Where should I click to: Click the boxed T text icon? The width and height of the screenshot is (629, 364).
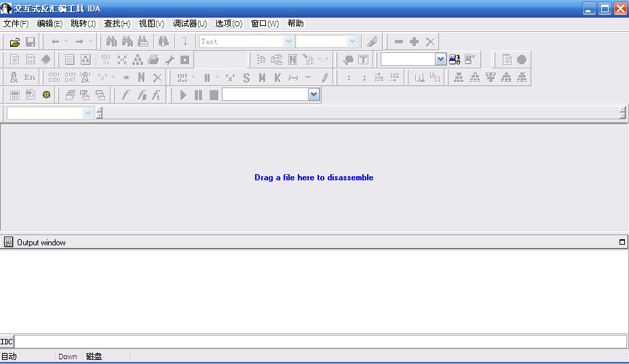[364, 60]
